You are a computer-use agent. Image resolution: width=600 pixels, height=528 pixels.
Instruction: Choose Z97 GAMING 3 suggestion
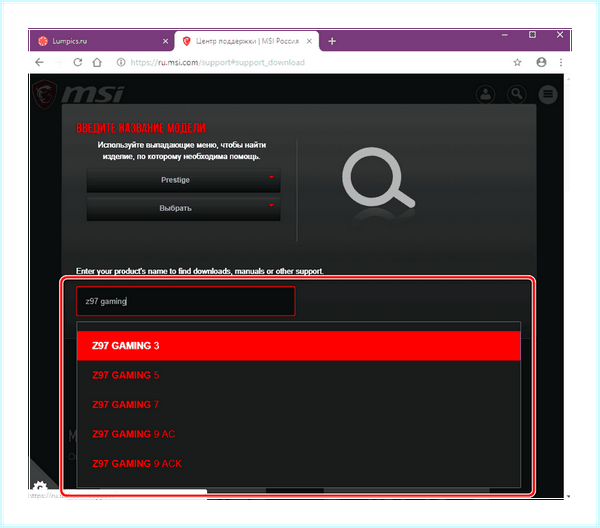pyautogui.click(x=298, y=345)
